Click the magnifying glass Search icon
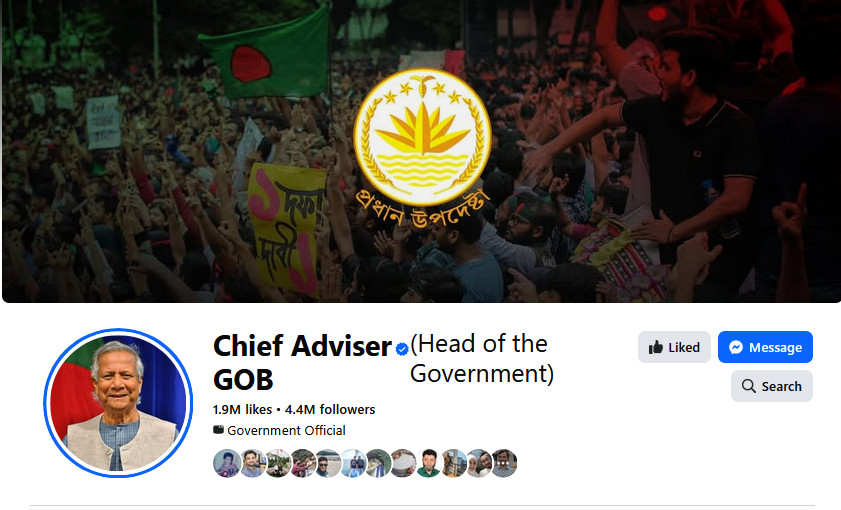841x510 pixels. tap(749, 386)
